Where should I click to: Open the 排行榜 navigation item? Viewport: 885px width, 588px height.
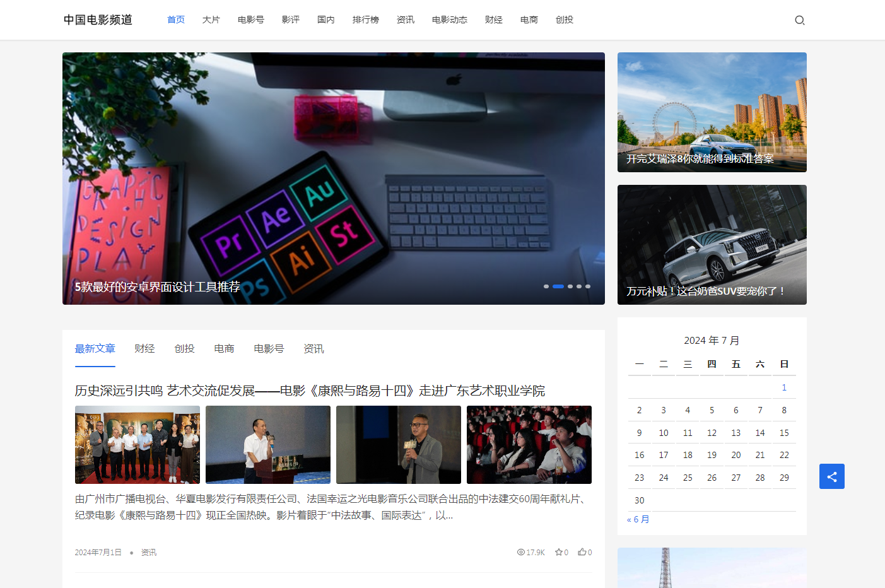[366, 20]
